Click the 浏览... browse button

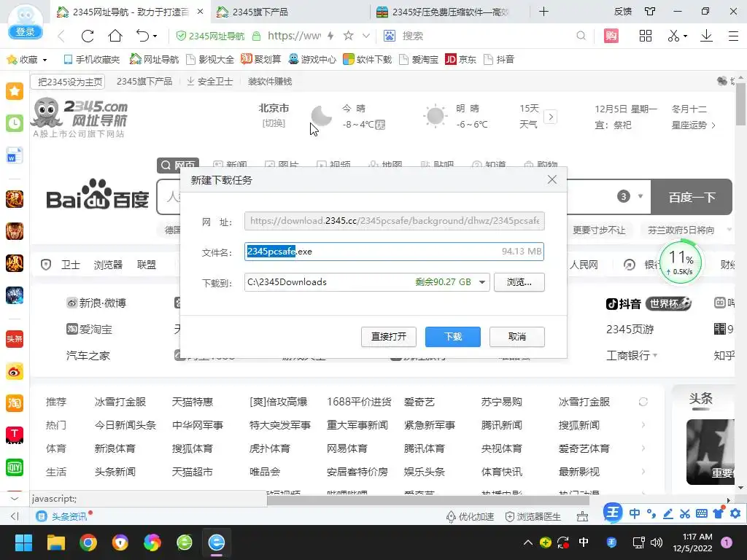pyautogui.click(x=519, y=282)
